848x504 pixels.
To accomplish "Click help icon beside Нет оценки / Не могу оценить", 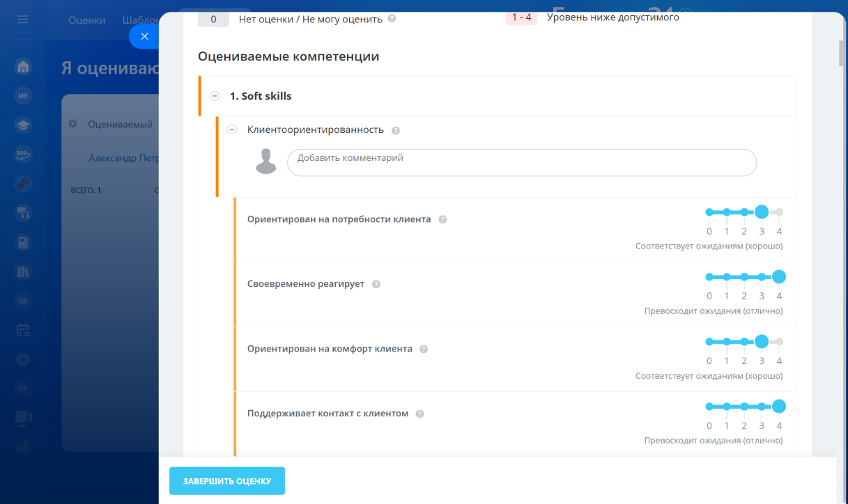I will 392,19.
